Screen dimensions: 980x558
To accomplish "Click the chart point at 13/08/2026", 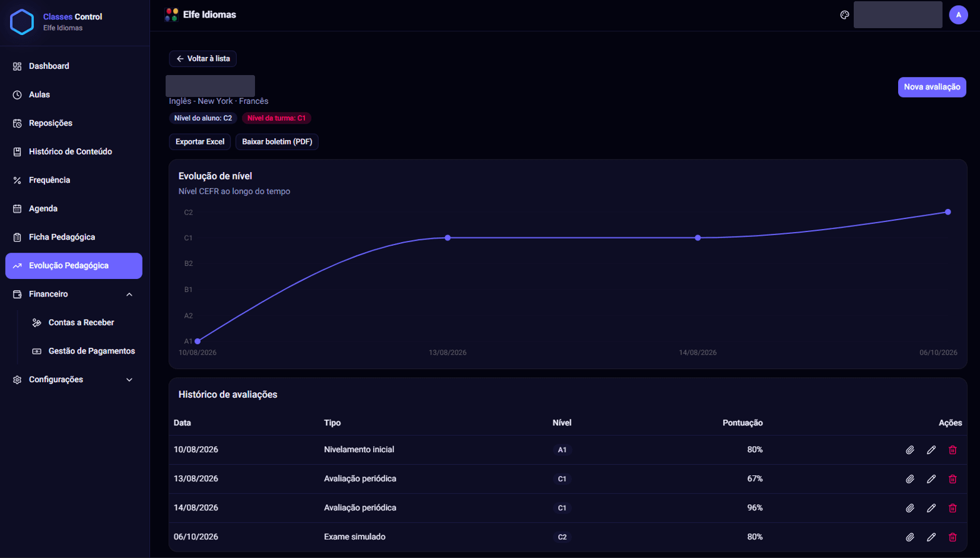I will pyautogui.click(x=447, y=238).
